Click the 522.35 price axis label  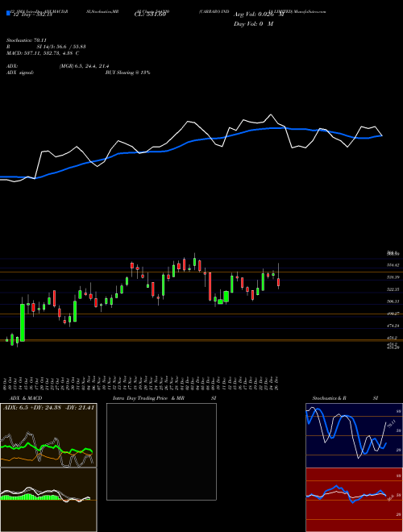click(393, 289)
